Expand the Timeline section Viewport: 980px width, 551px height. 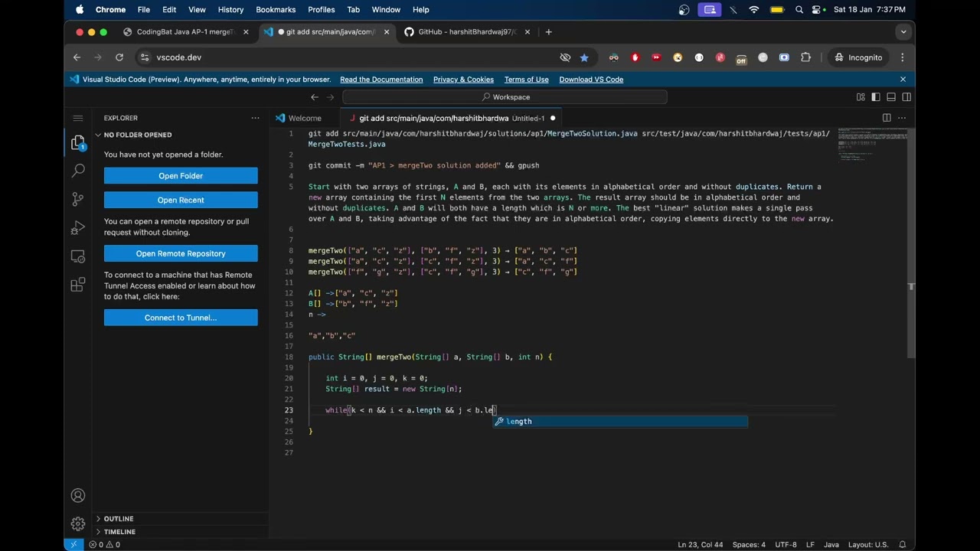[x=119, y=532]
